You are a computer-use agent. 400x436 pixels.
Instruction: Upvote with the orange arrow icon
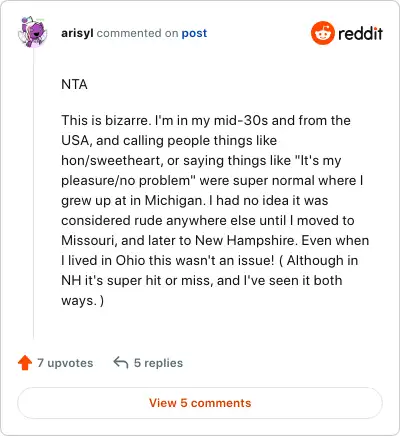click(25, 363)
